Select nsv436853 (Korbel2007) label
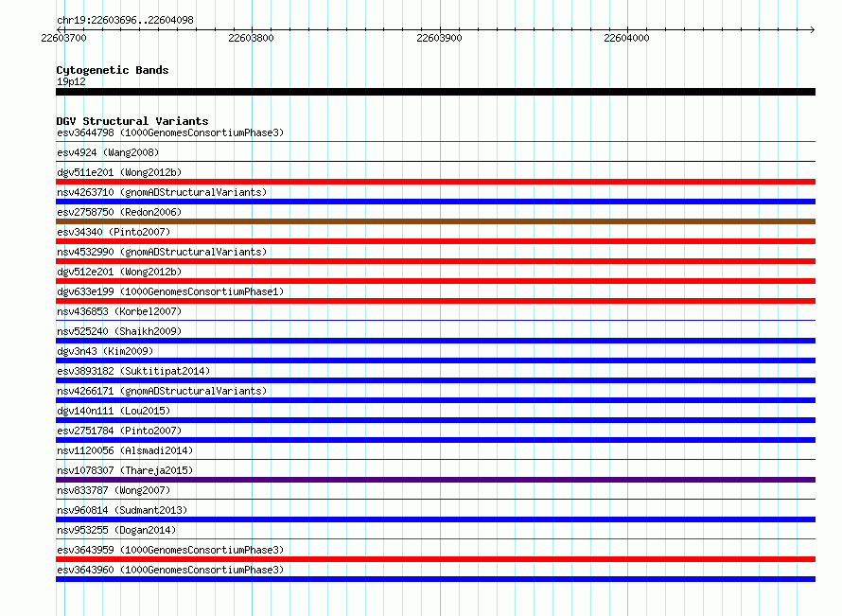The height and width of the screenshot is (616, 842). 119,311
